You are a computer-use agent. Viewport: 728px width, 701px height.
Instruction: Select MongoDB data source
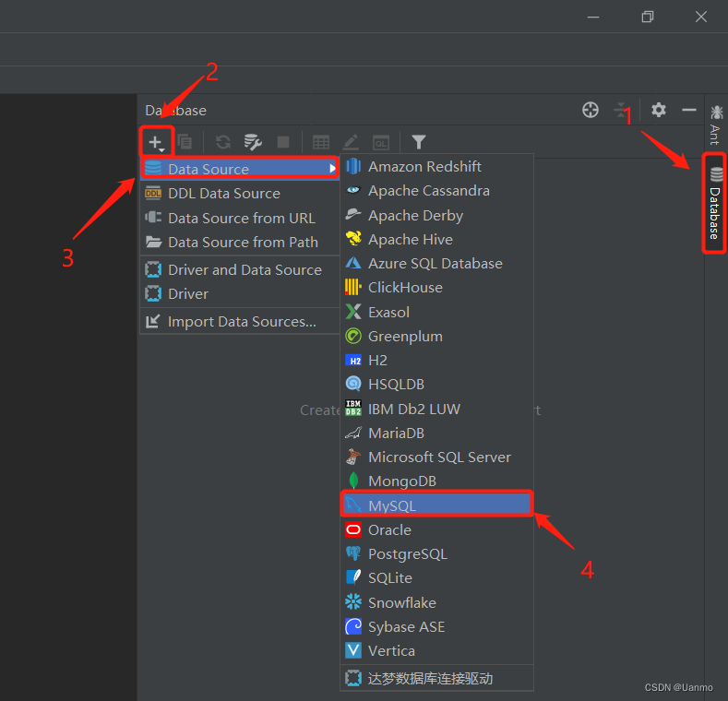[437, 481]
